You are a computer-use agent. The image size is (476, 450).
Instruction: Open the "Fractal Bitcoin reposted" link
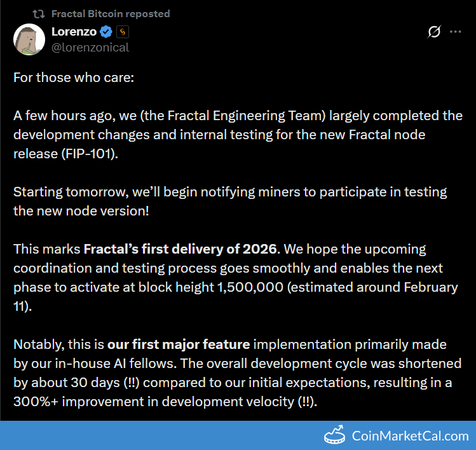[110, 13]
